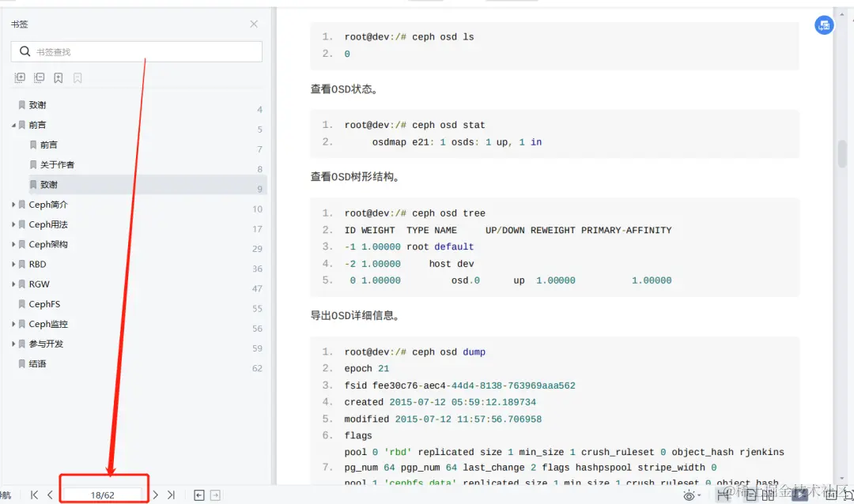Go to first page button
854x504 pixels.
tap(34, 495)
